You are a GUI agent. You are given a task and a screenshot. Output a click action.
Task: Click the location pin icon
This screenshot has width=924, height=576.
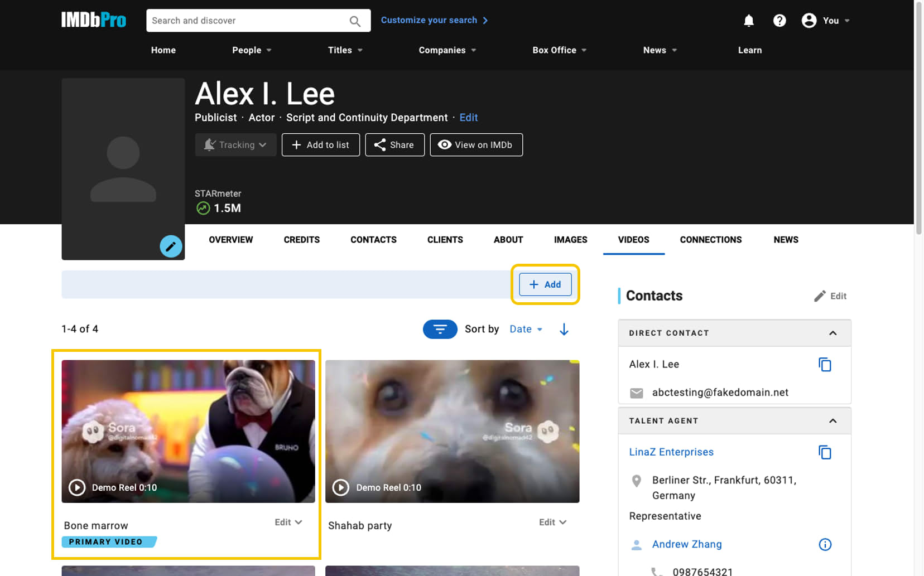(636, 481)
